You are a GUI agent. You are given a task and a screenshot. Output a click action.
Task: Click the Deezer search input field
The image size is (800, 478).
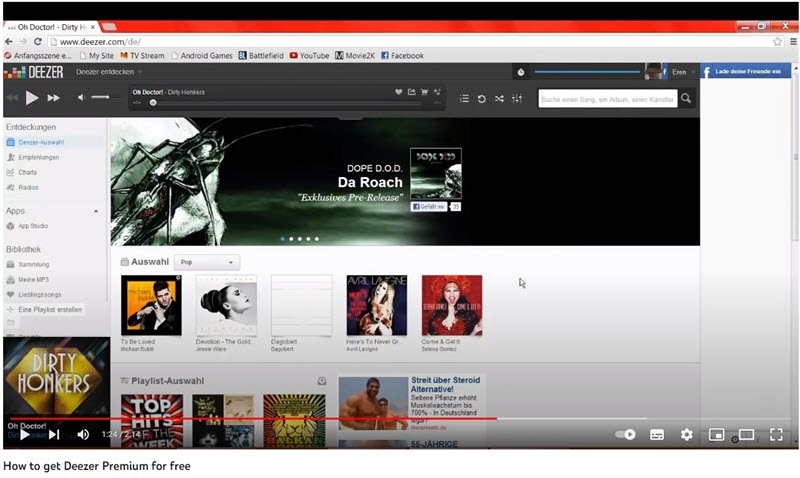coord(606,98)
